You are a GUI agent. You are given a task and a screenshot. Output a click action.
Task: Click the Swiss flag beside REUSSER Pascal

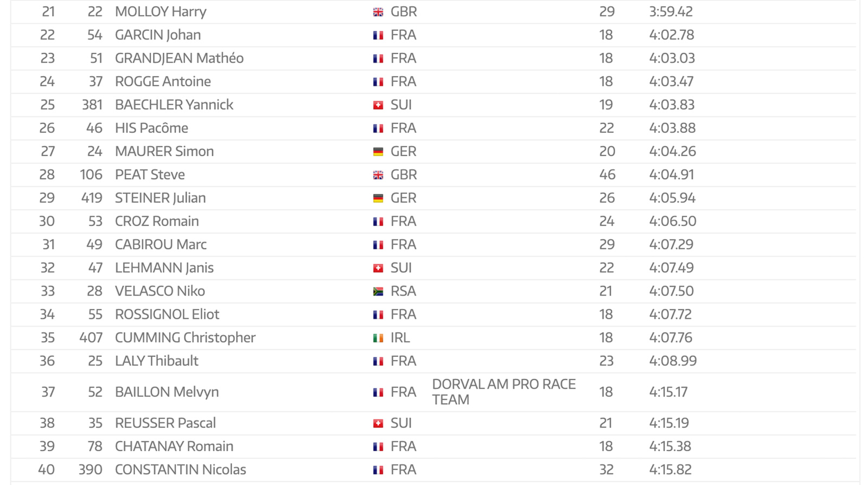378,424
